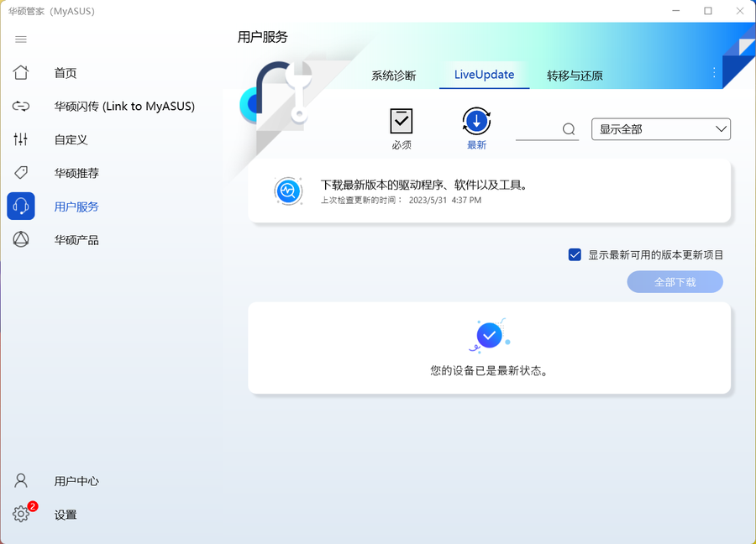Open the 用户中心 user center
The height and width of the screenshot is (544, 756).
click(21, 480)
